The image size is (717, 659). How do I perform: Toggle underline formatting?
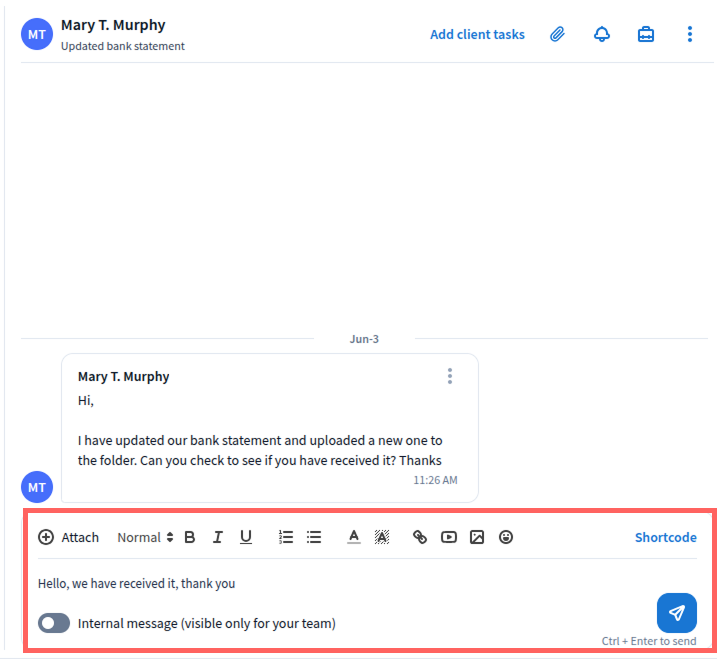tap(246, 537)
